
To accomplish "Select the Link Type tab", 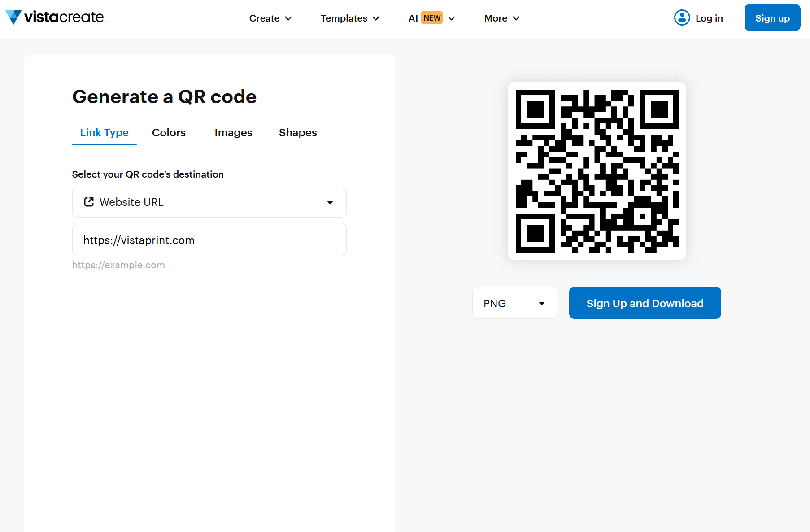I will click(104, 132).
